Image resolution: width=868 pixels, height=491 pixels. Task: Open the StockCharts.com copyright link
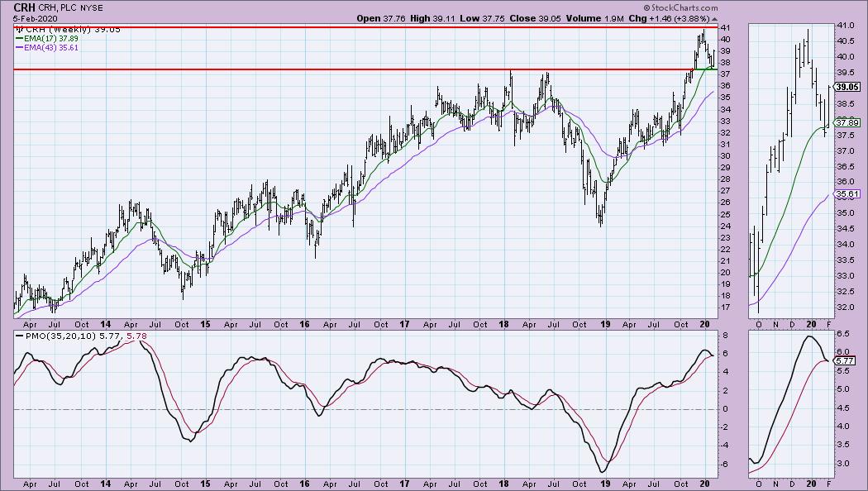pos(680,7)
